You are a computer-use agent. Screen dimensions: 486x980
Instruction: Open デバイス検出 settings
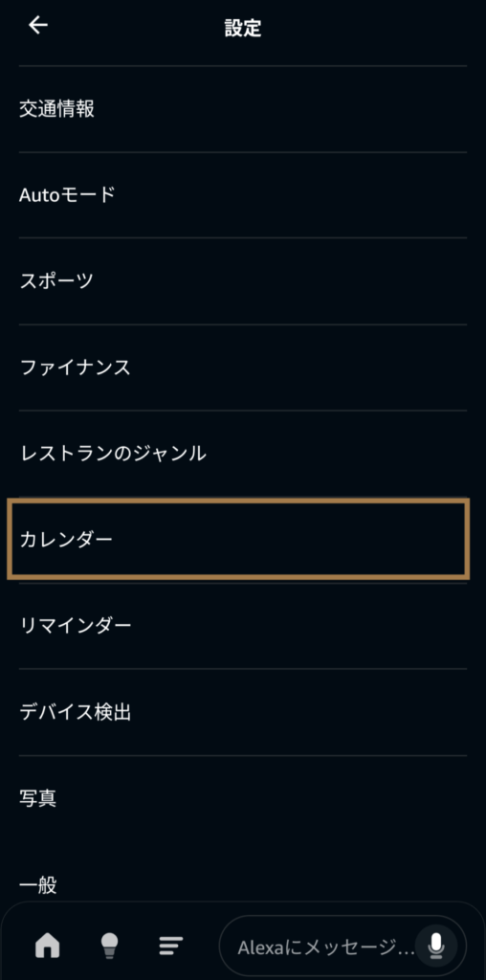pyautogui.click(x=242, y=712)
